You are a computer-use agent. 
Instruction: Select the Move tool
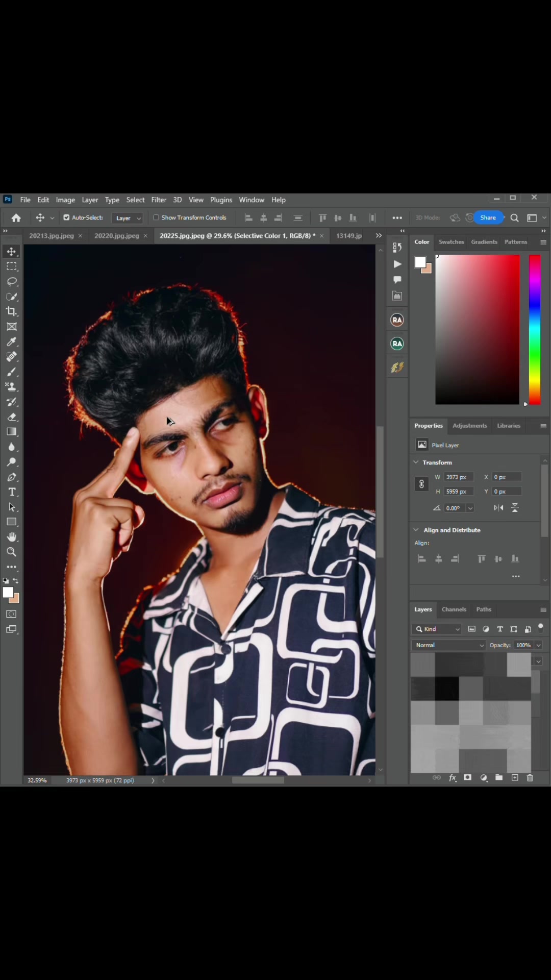coord(12,252)
